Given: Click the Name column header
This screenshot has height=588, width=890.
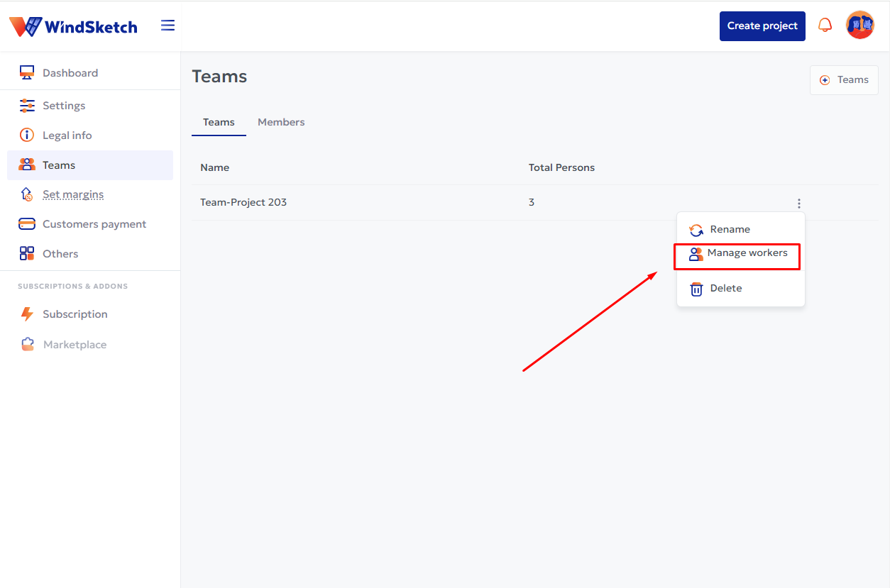Looking at the screenshot, I should coord(214,167).
